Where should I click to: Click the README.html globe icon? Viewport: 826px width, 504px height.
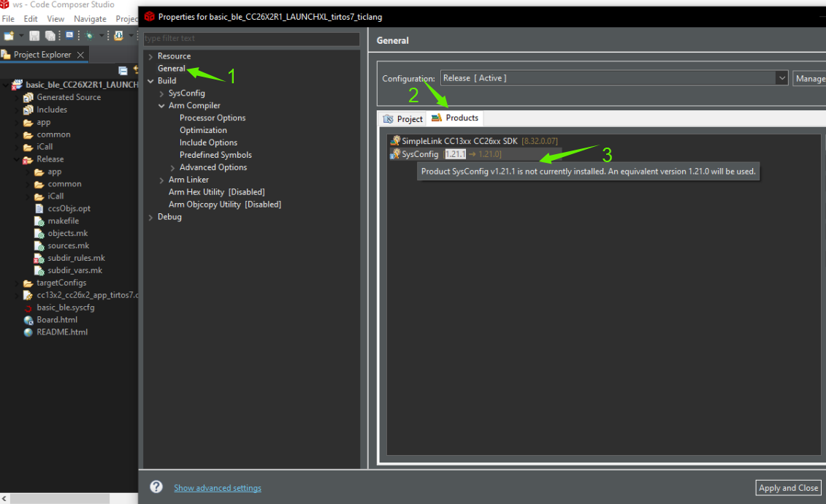coord(28,332)
